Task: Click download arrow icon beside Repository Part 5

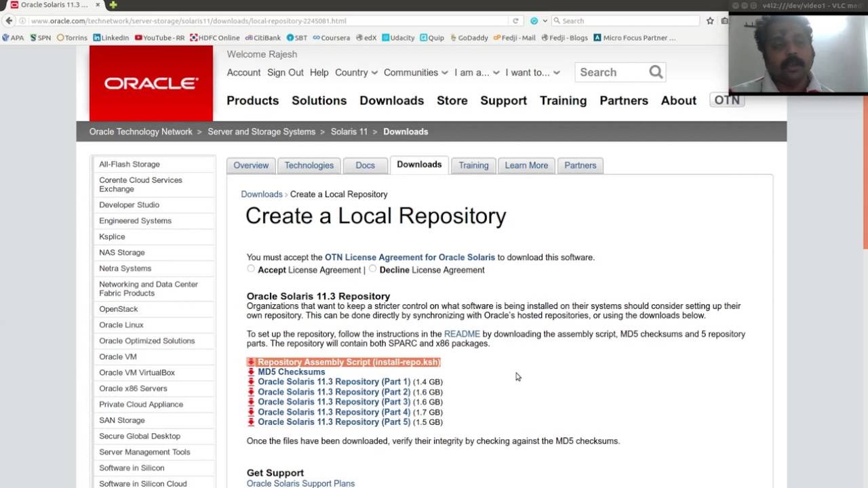Action: click(251, 422)
